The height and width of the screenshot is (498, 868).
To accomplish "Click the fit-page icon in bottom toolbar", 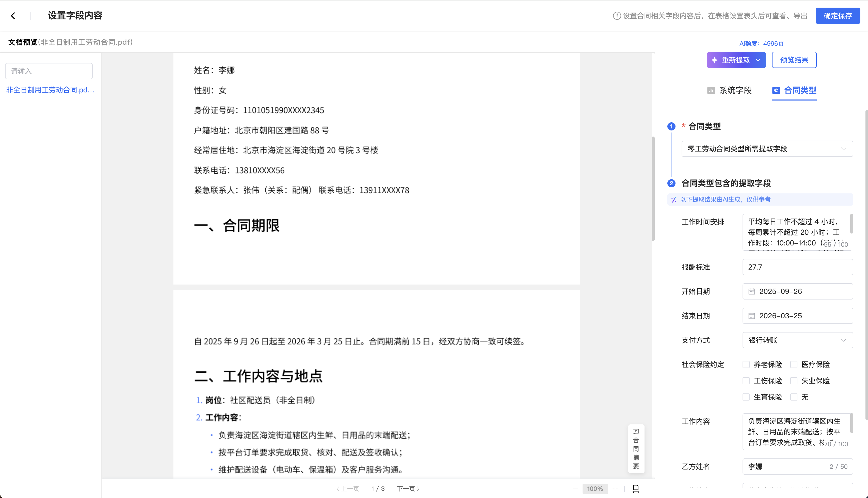I will point(636,489).
